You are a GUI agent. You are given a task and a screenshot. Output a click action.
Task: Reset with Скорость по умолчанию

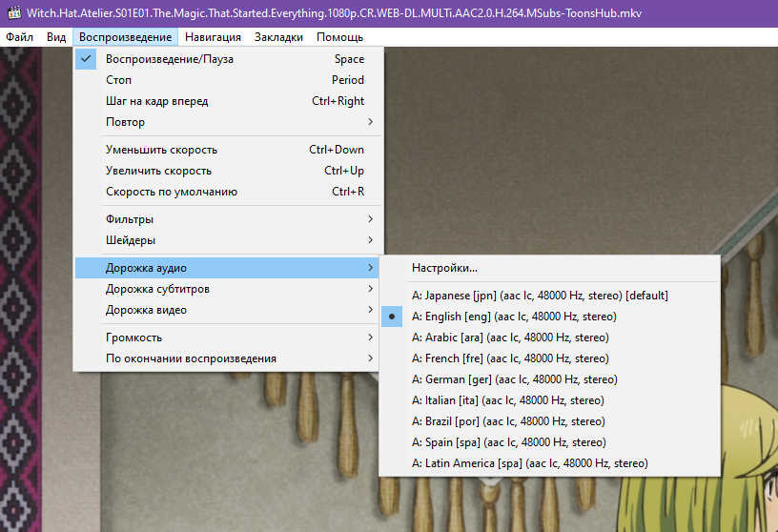228,191
